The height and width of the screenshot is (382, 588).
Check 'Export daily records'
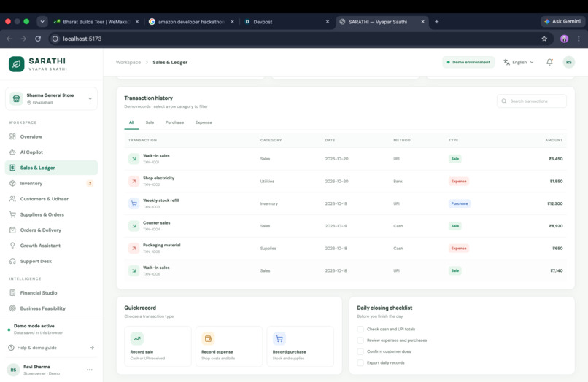pos(360,363)
